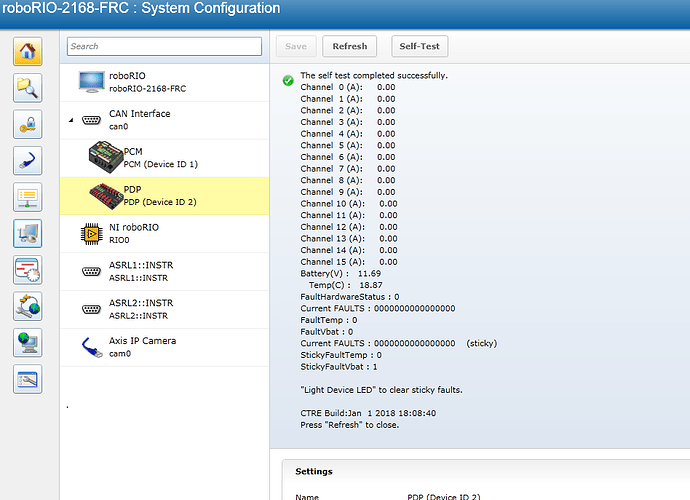Run the Self-Test button
The width and height of the screenshot is (690, 500).
tap(420, 46)
